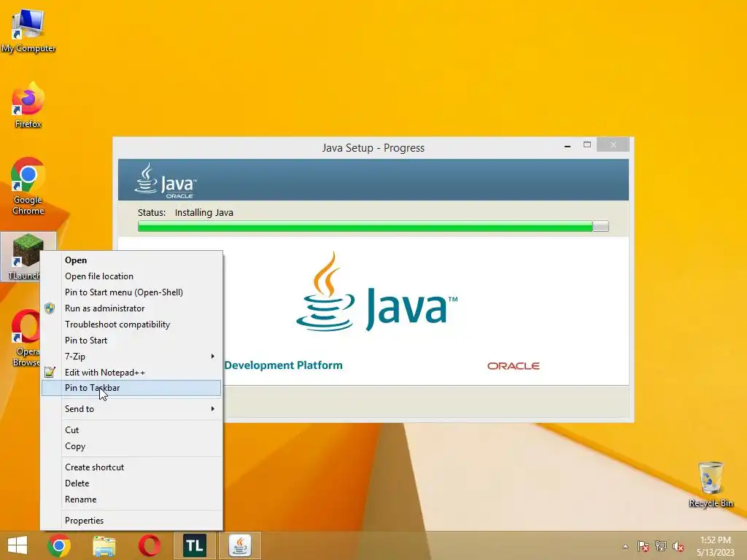747x560 pixels.
Task: Show hidden system tray icons
Action: pyautogui.click(x=625, y=546)
